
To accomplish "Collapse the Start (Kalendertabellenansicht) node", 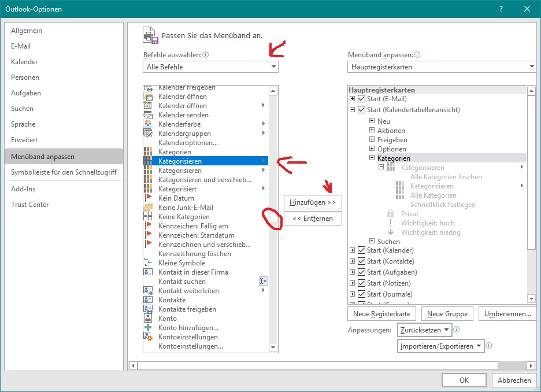I will click(x=352, y=110).
